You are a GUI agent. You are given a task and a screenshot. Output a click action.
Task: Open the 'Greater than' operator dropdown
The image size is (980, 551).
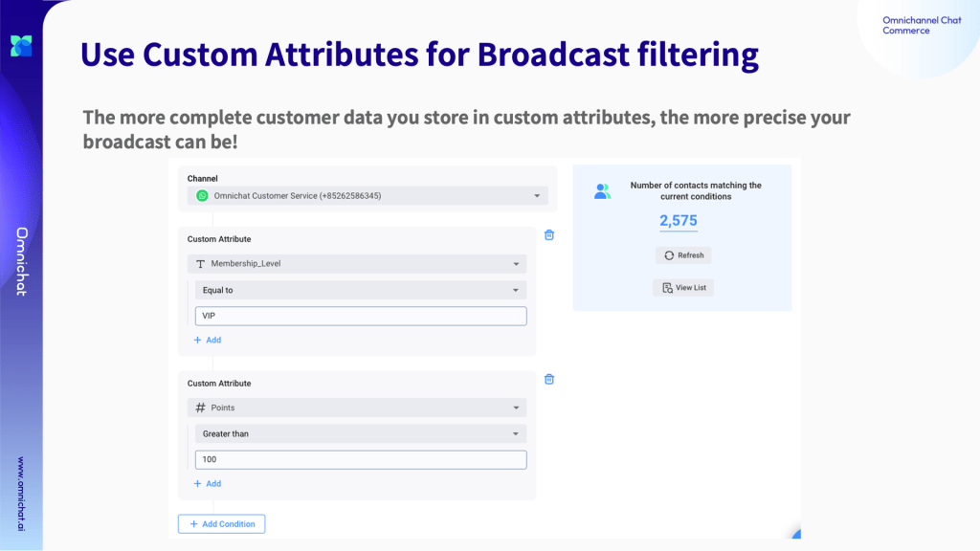coord(516,433)
